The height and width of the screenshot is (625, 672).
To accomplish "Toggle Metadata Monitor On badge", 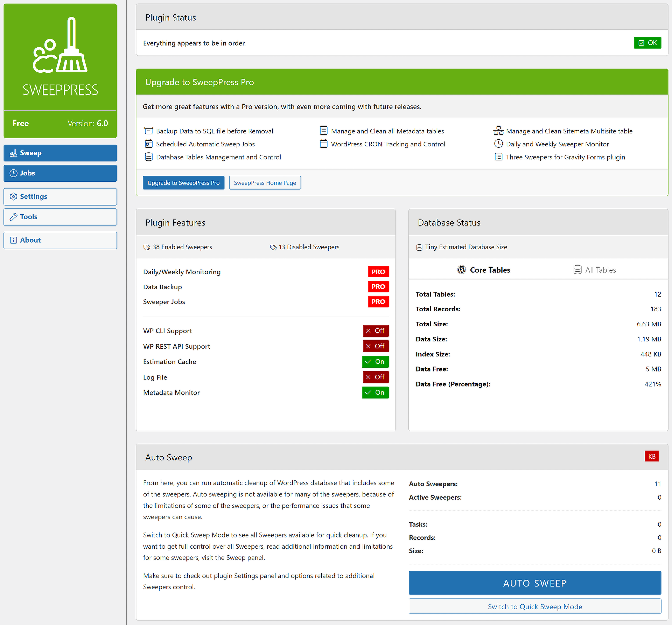I will [375, 393].
